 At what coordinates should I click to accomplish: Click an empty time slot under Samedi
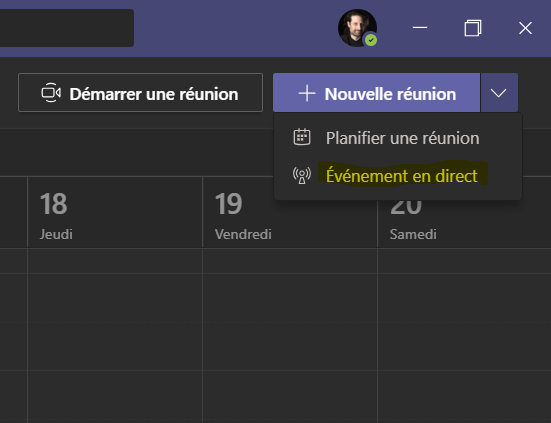[x=464, y=321]
